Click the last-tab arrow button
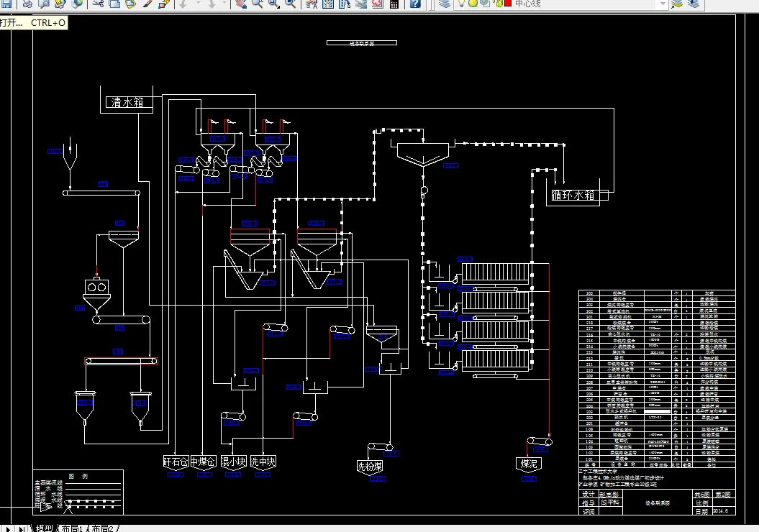 (22, 528)
